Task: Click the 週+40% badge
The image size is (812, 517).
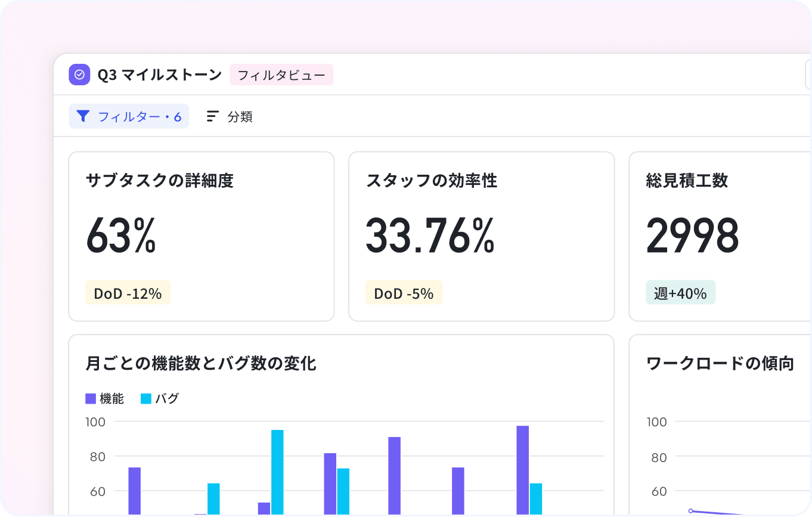Action: pos(680,293)
